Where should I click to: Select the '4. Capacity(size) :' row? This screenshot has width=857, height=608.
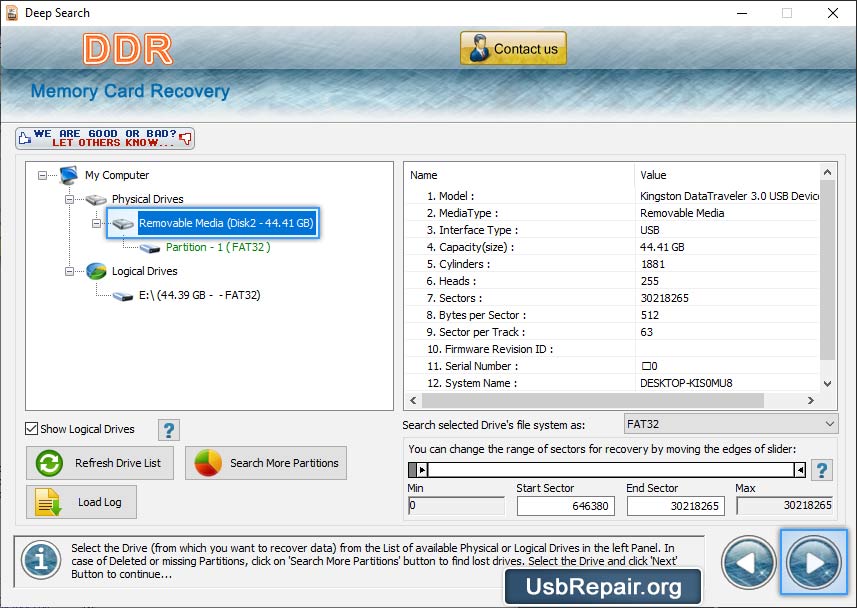[612, 247]
